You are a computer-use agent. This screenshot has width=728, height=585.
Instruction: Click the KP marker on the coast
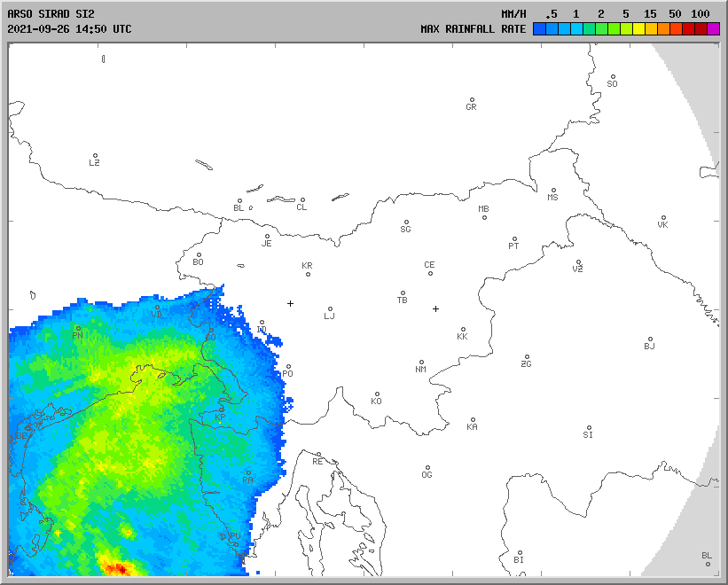click(222, 411)
